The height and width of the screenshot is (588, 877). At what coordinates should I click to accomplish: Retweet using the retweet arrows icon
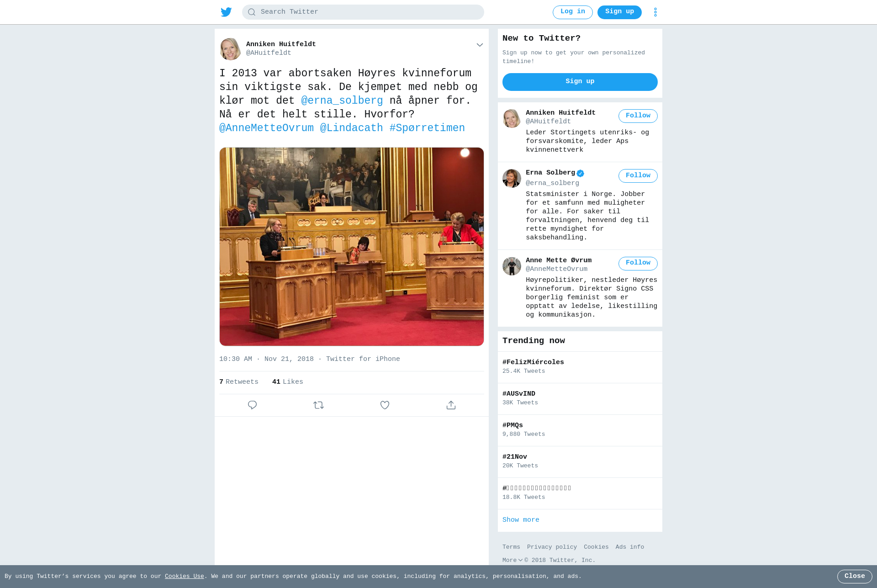click(x=318, y=405)
